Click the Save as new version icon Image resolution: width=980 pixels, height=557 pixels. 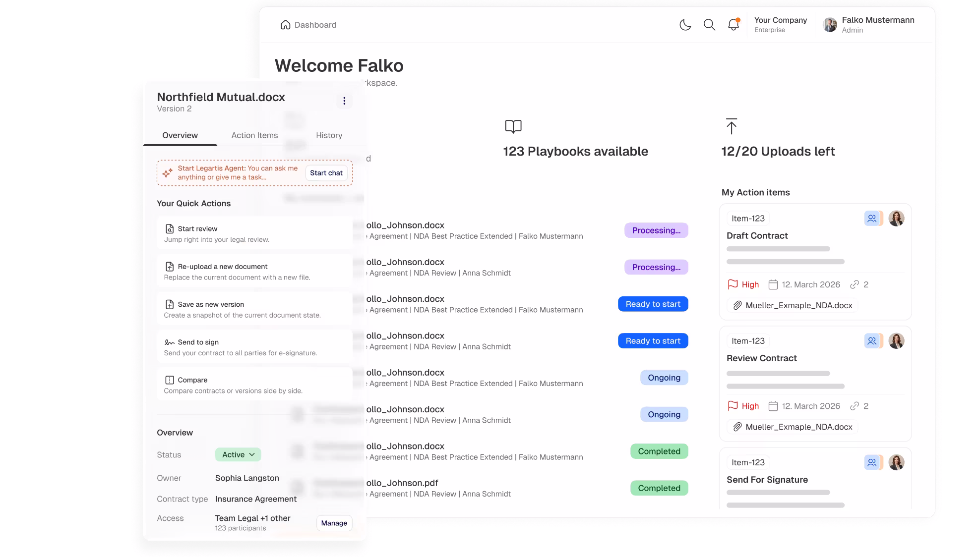(x=170, y=304)
